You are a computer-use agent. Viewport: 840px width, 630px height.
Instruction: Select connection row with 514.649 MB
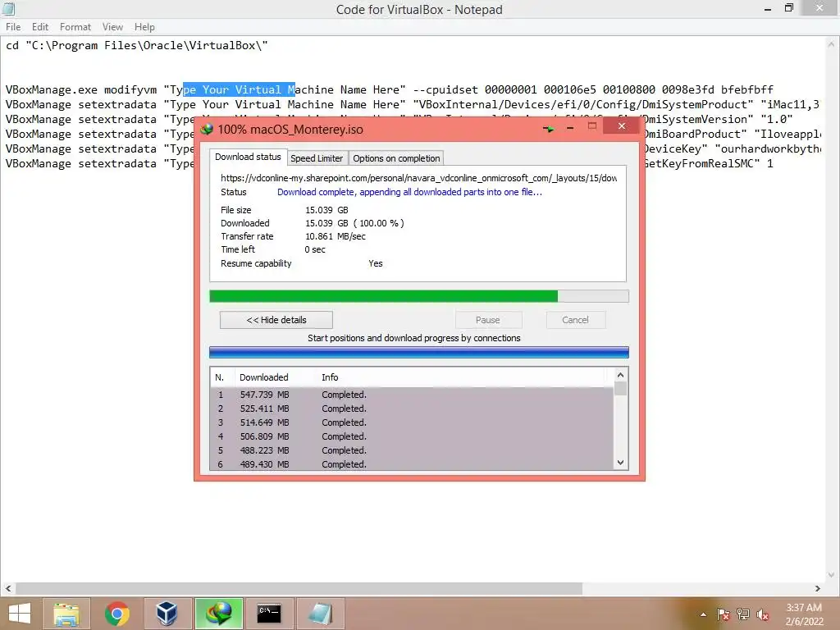point(412,422)
